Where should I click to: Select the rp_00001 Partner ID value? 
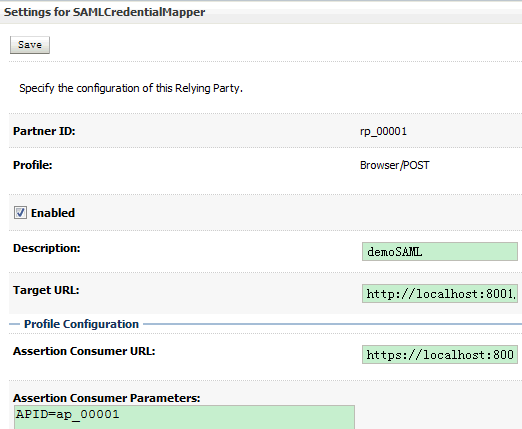click(383, 131)
